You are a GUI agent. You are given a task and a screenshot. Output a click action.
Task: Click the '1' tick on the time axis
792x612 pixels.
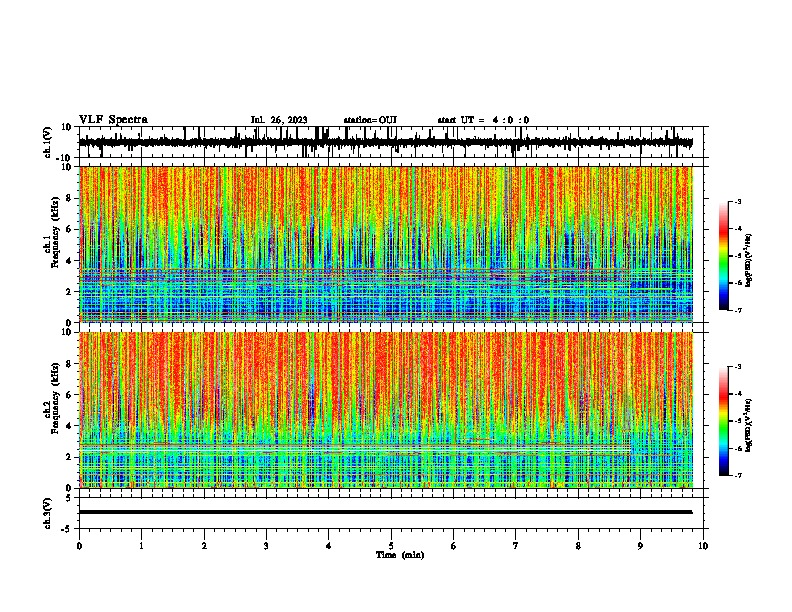coord(141,546)
